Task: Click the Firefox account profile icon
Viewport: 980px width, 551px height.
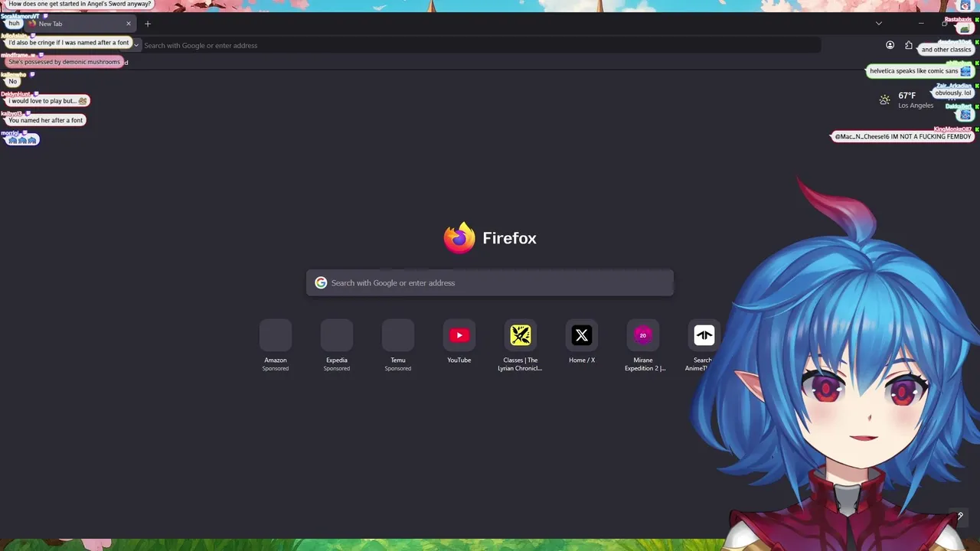Action: point(890,45)
